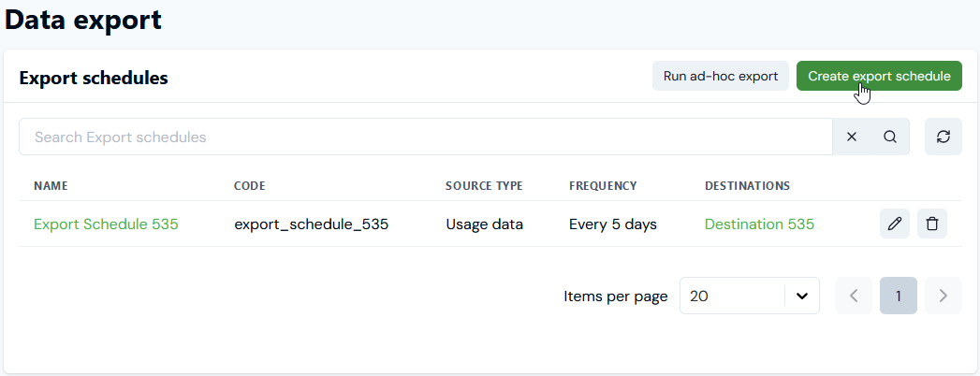Click the SOURCE TYPE column header
Screen dimensions: 980x376
(x=484, y=185)
